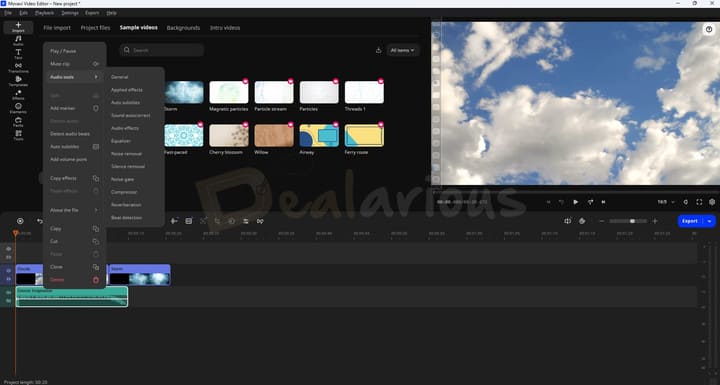Click the zoom in plus on timeline

point(655,221)
